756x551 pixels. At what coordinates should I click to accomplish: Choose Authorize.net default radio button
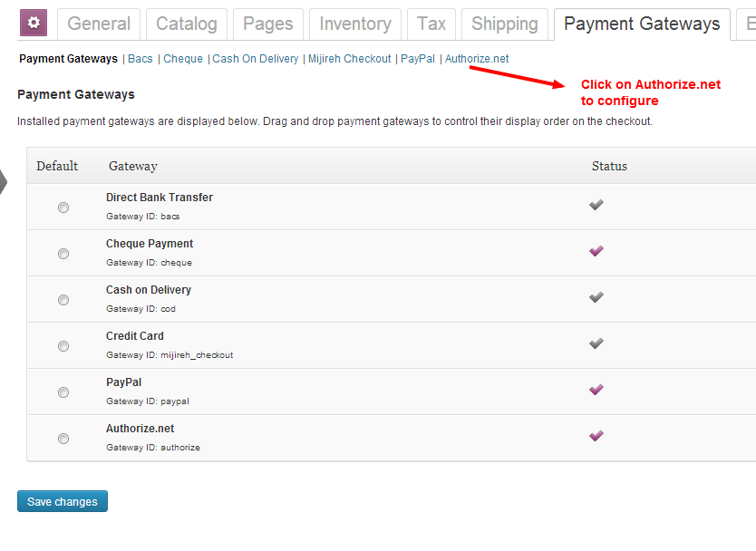point(63,439)
